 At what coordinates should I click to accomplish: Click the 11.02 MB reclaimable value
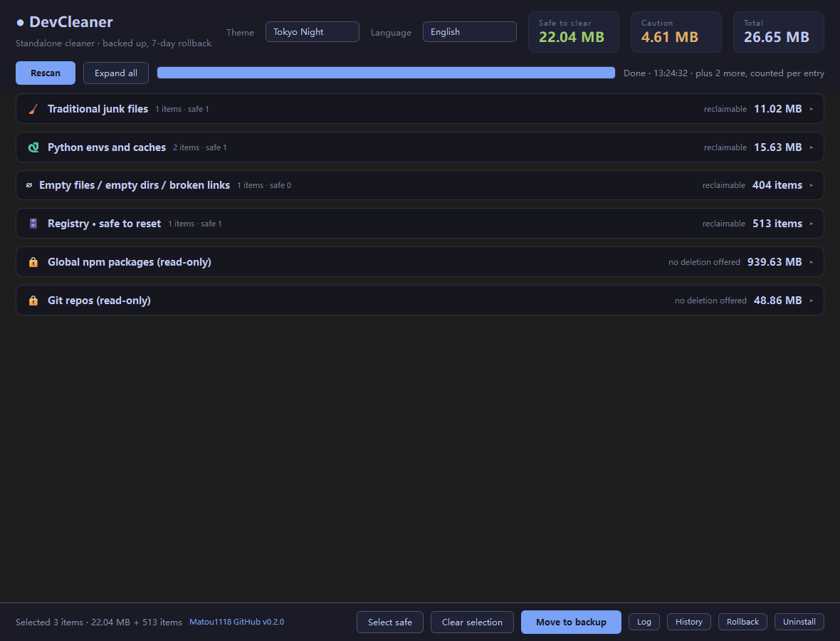click(778, 109)
